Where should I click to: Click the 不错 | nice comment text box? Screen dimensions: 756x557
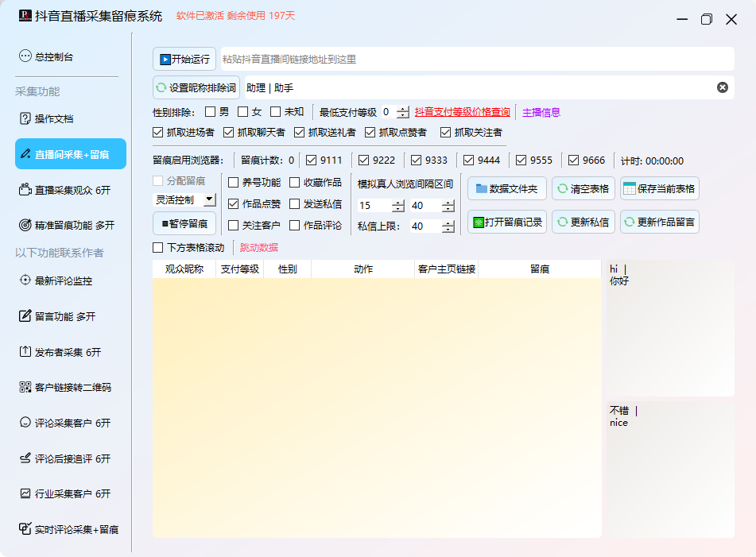pos(670,470)
